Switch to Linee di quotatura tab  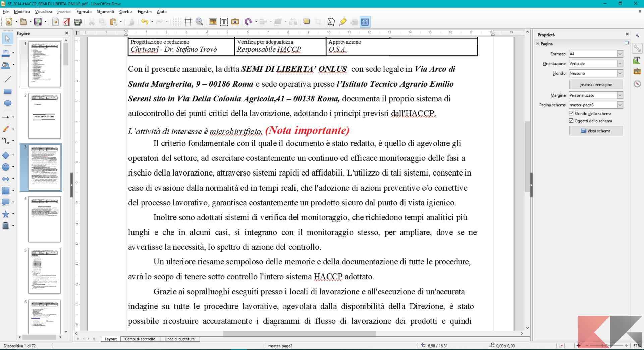179,339
